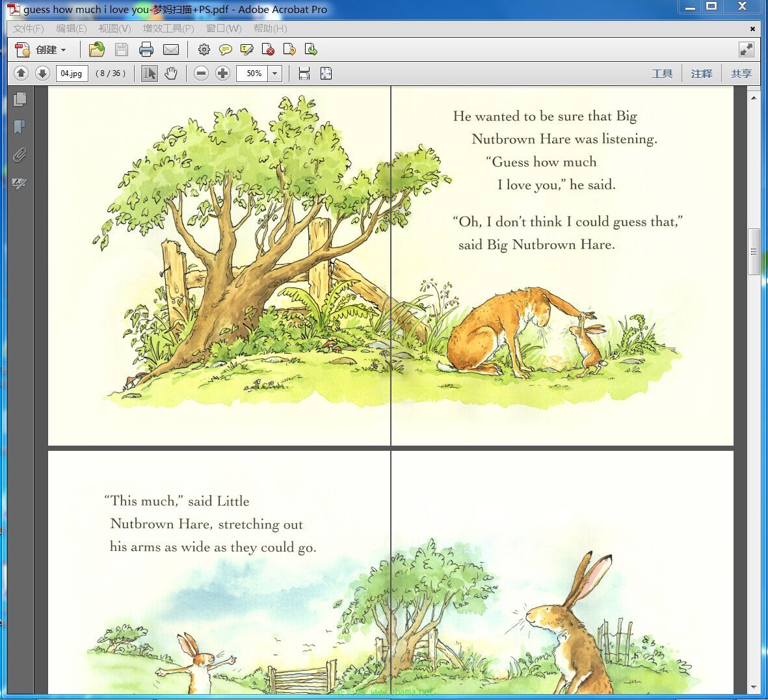Click the delete page icon with red X

coord(268,49)
